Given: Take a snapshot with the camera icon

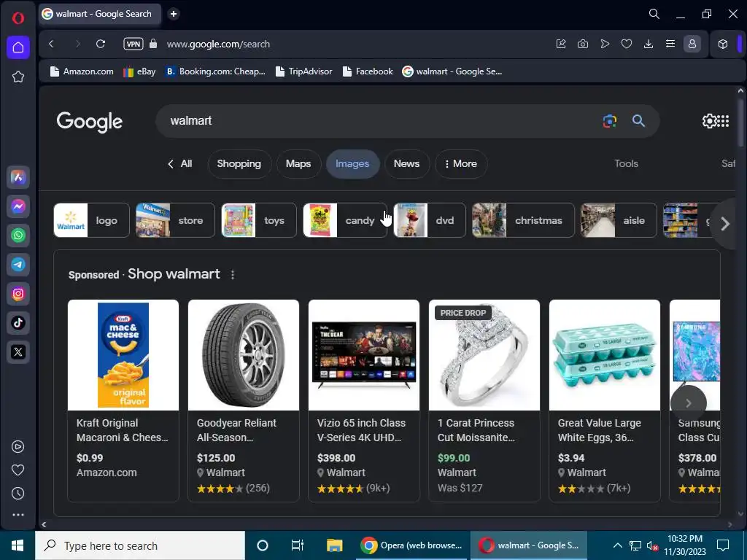Looking at the screenshot, I should point(583,44).
